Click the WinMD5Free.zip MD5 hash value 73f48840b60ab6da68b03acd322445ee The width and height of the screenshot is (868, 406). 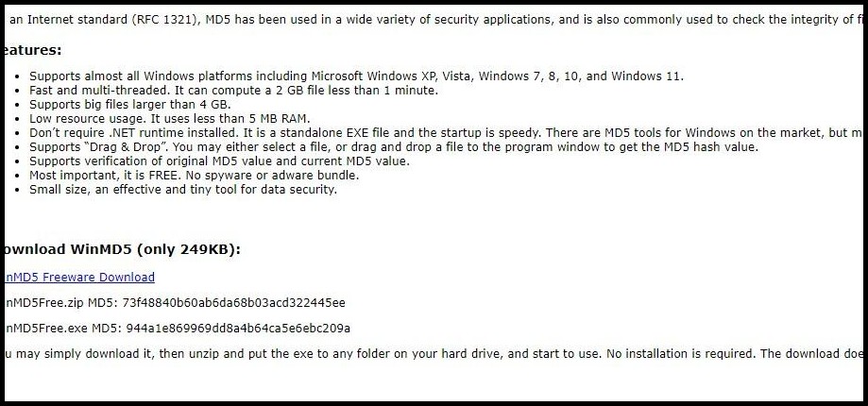point(233,302)
